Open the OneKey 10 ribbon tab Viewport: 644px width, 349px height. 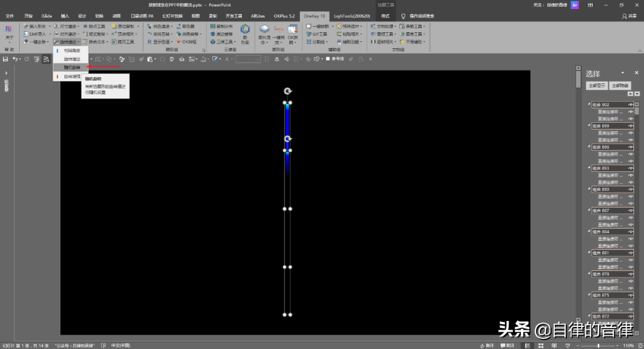(314, 16)
